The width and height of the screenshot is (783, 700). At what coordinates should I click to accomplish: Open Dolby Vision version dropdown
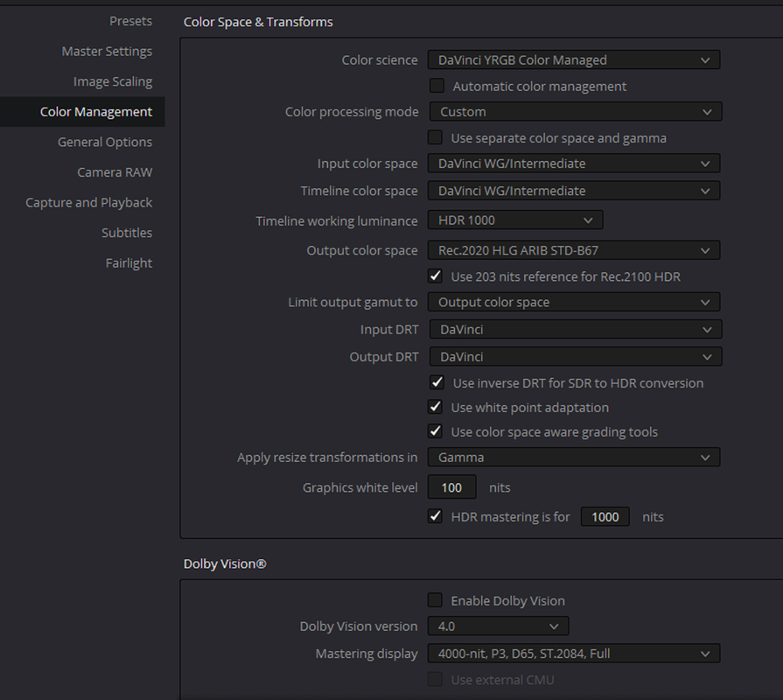(x=498, y=626)
